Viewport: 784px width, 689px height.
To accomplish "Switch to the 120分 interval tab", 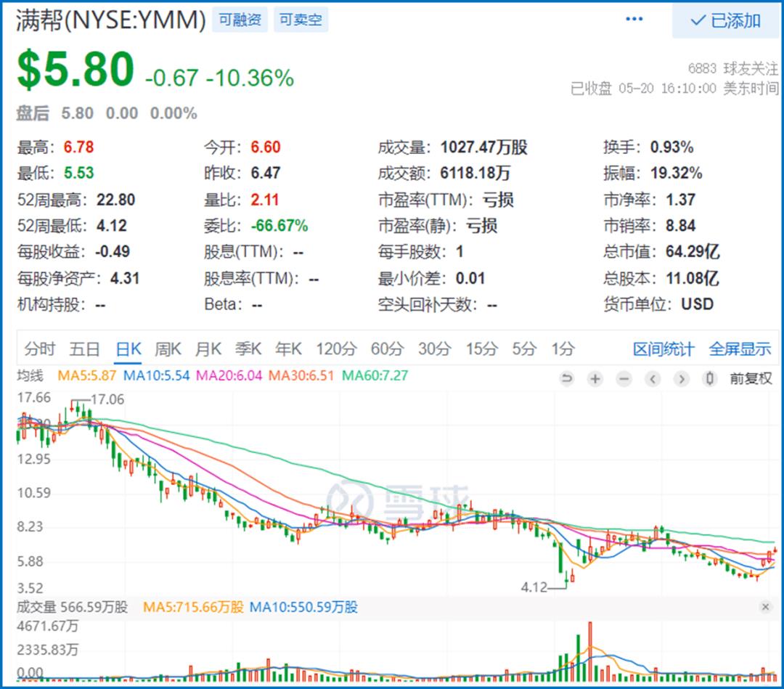I will (336, 348).
